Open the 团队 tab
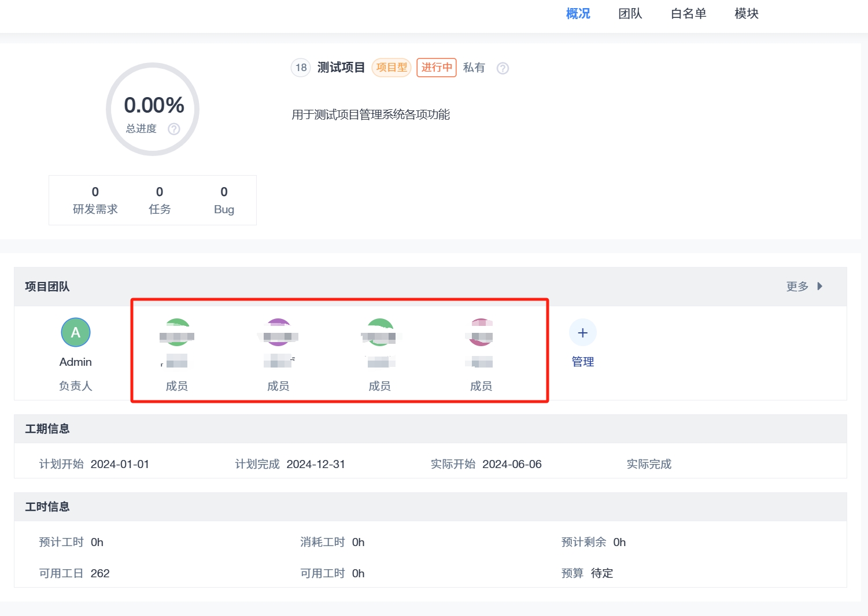Viewport: 868px width, 616px height. point(630,14)
